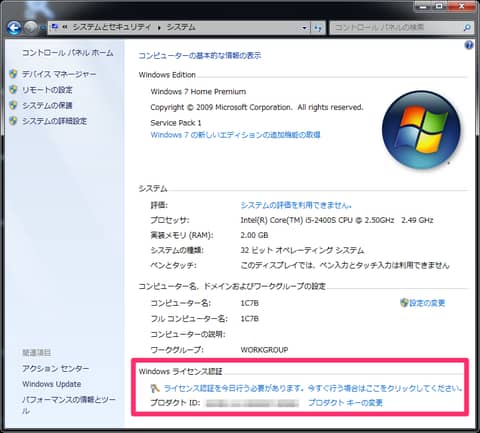The image size is (480, 433).
Task: Click the WORKGROUP value
Action: (x=264, y=350)
